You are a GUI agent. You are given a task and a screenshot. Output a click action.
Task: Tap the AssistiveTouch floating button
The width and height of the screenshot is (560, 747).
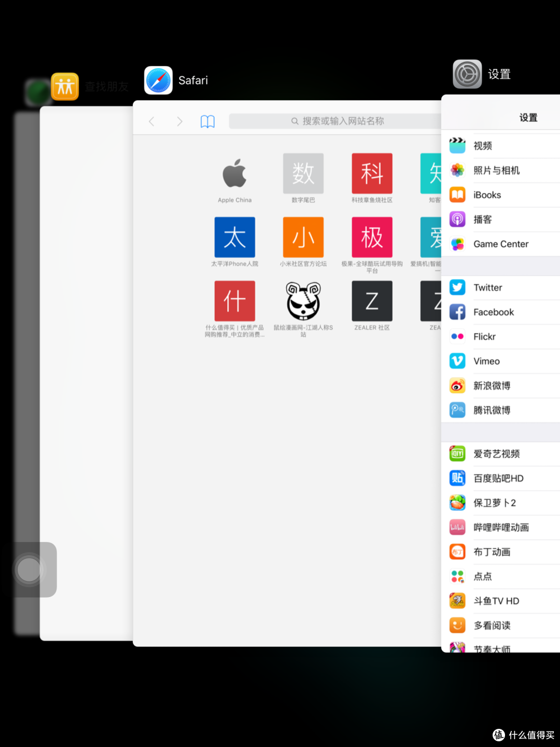[x=29, y=570]
